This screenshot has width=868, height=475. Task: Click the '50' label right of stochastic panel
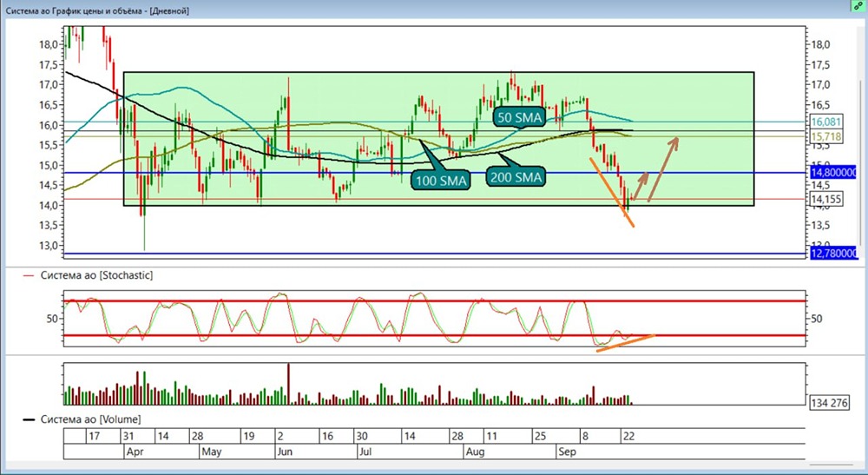click(x=817, y=319)
